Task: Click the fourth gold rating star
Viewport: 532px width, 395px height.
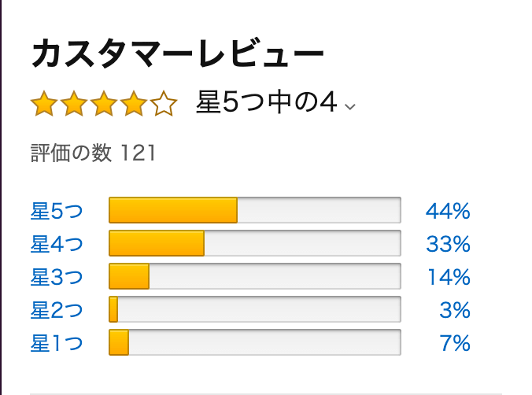Action: pos(134,104)
